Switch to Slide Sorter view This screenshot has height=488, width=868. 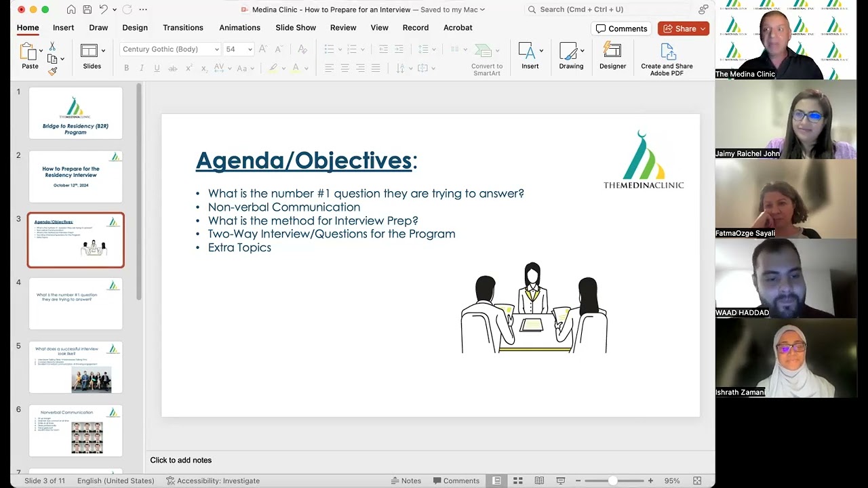(x=517, y=481)
